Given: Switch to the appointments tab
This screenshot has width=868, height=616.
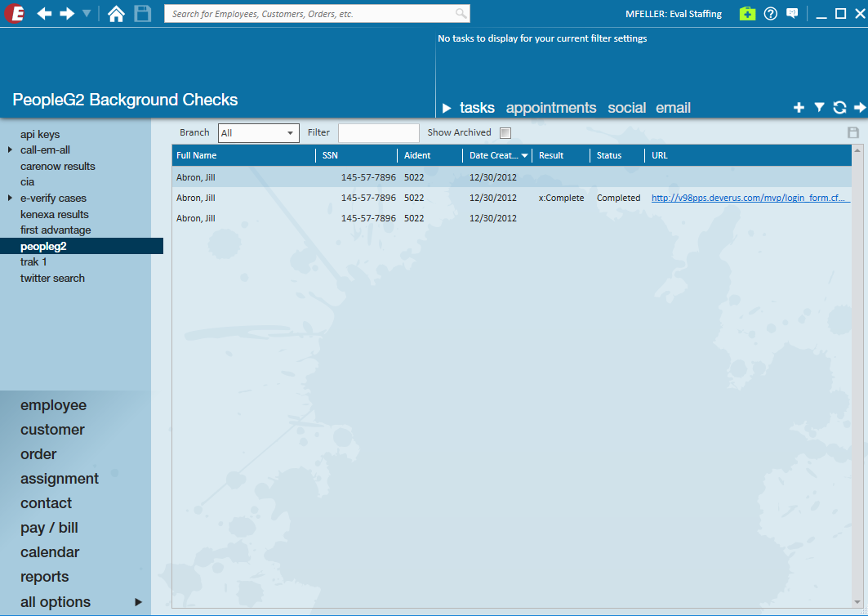Looking at the screenshot, I should (551, 108).
